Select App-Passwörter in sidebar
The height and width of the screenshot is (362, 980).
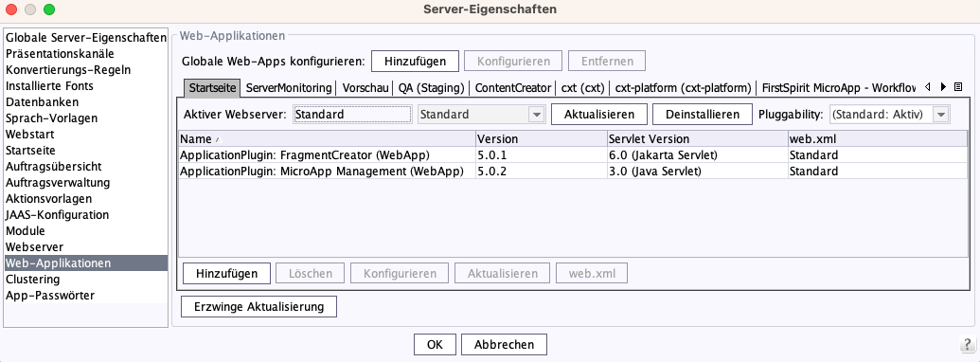(x=86, y=296)
